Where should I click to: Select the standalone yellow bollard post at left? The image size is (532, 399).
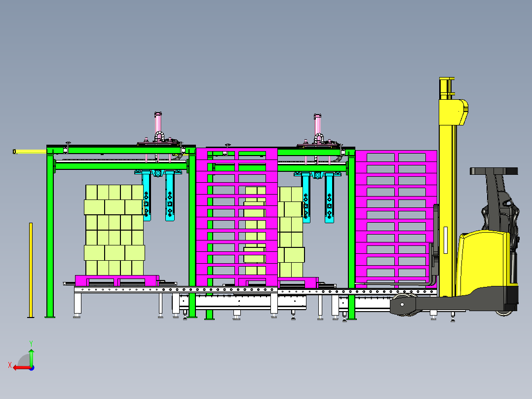pyautogui.click(x=31, y=270)
